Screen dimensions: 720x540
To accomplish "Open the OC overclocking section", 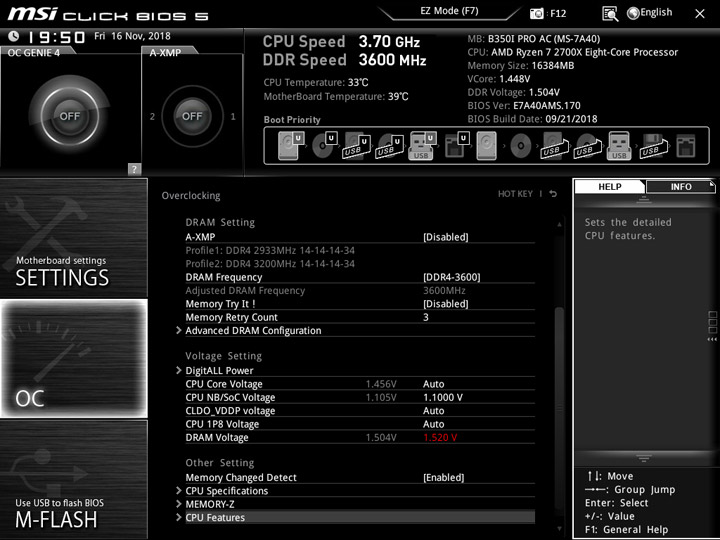I will pyautogui.click(x=73, y=358).
